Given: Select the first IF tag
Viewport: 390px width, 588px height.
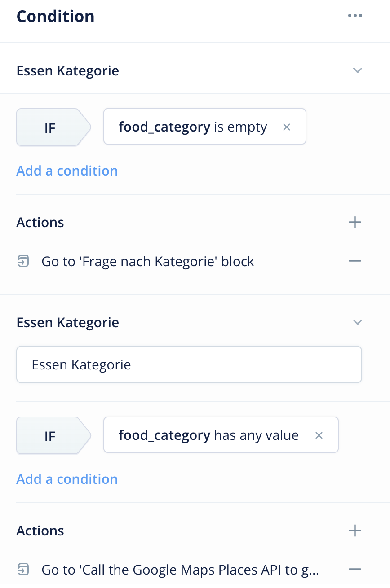Looking at the screenshot, I should tap(53, 127).
